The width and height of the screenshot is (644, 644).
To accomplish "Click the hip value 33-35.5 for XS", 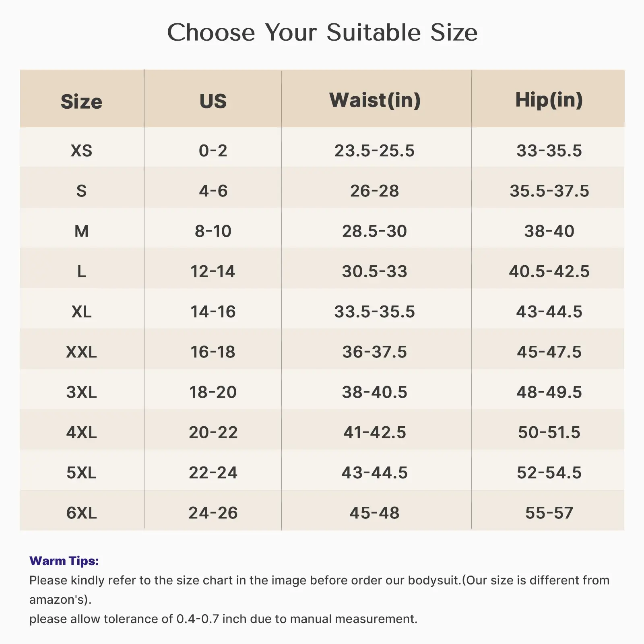I will 549,151.
